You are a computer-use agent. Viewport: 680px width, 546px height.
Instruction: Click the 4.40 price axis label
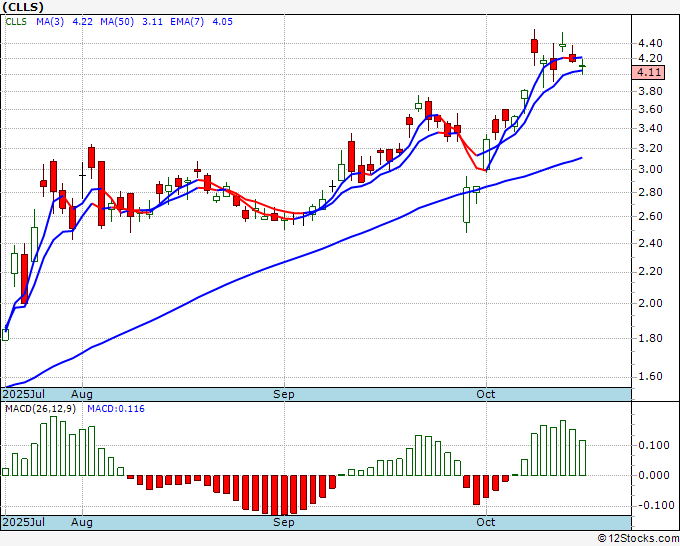tap(650, 43)
